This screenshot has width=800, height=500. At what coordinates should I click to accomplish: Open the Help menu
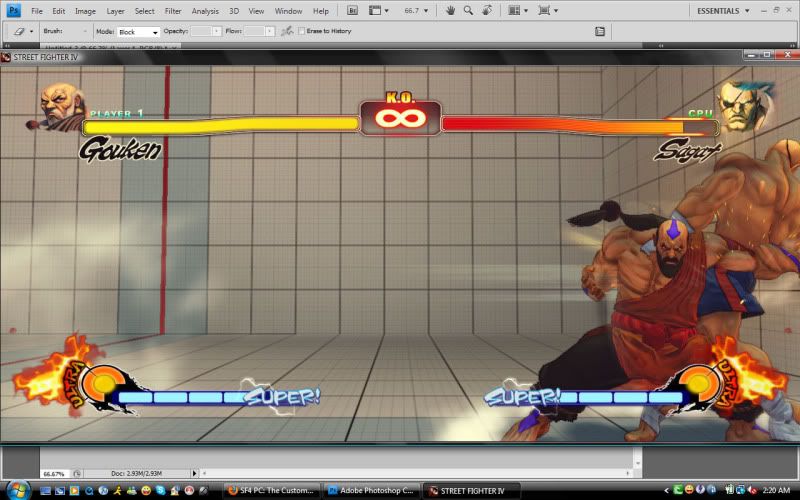point(320,11)
